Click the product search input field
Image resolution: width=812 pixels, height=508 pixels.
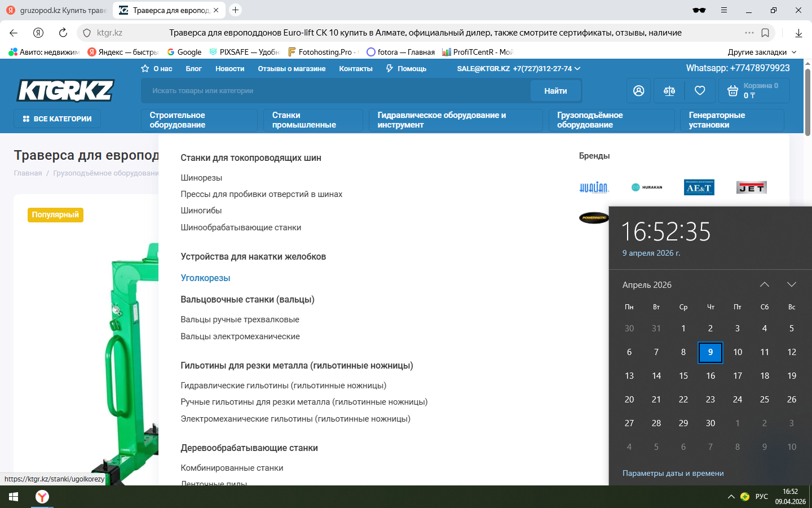pos(336,91)
